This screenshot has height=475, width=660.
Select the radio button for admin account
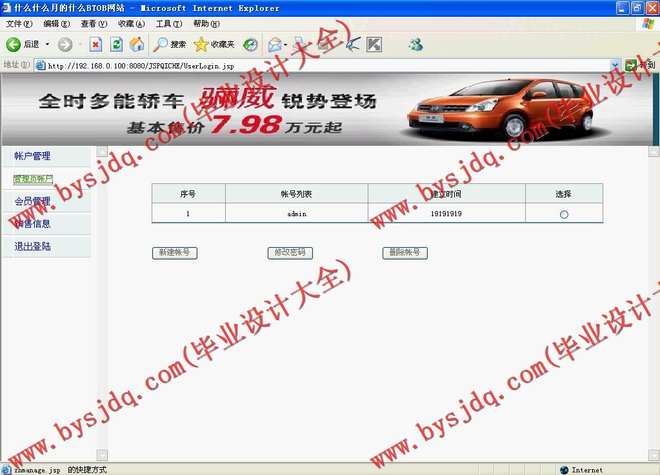(x=564, y=214)
